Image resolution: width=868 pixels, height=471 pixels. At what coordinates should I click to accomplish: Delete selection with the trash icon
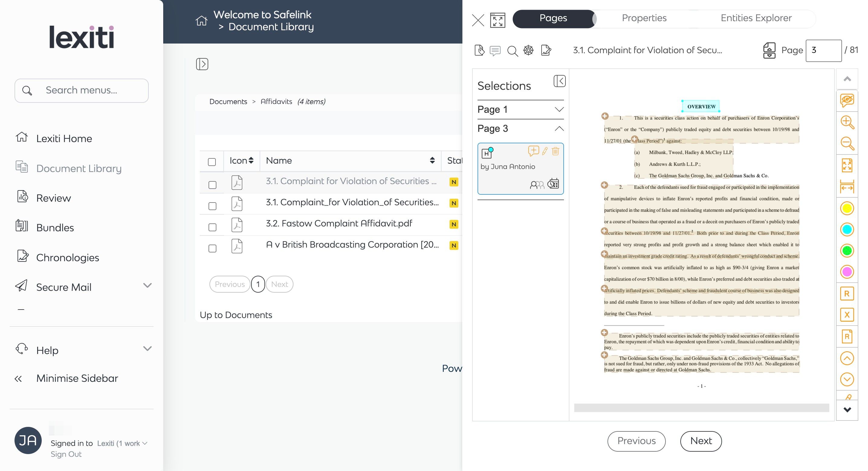click(555, 151)
